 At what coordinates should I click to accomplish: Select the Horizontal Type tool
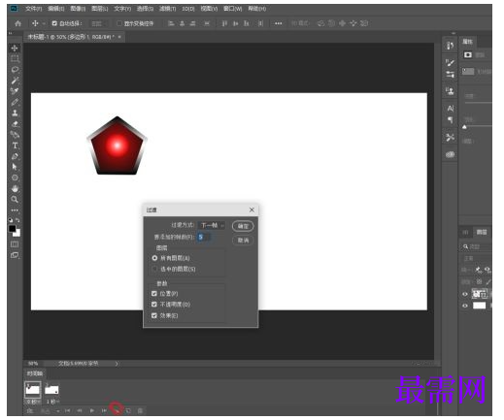(x=15, y=145)
